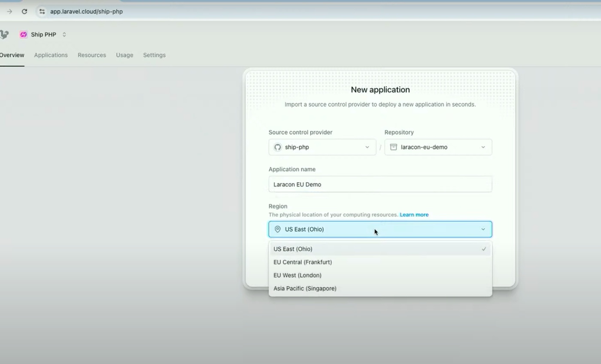
Task: Click the Source control provider label
Action: (x=300, y=132)
